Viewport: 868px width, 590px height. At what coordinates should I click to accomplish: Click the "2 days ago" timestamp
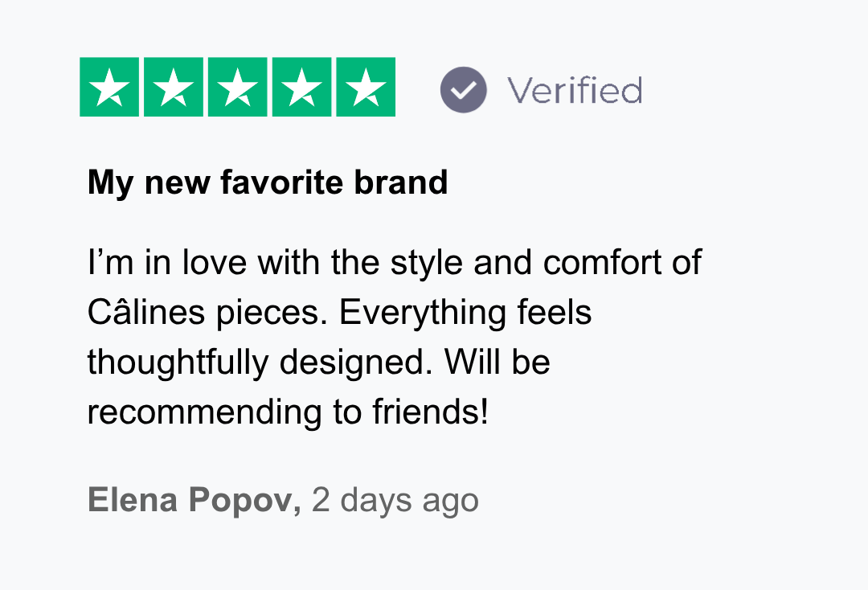point(395,500)
